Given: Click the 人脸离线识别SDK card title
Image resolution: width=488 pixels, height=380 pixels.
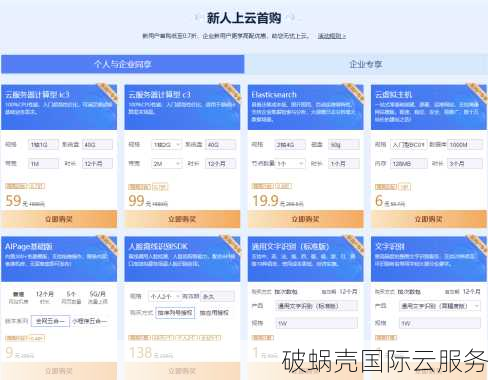Looking at the screenshot, I should [x=158, y=246].
